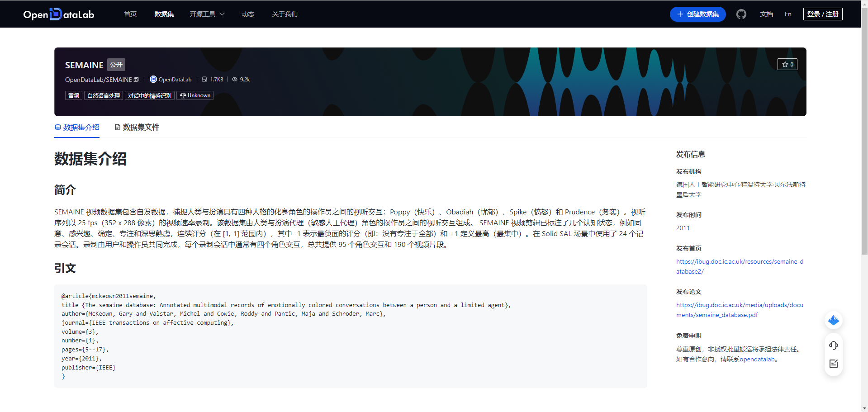
Task: Open the headset customer support icon
Action: point(834,346)
